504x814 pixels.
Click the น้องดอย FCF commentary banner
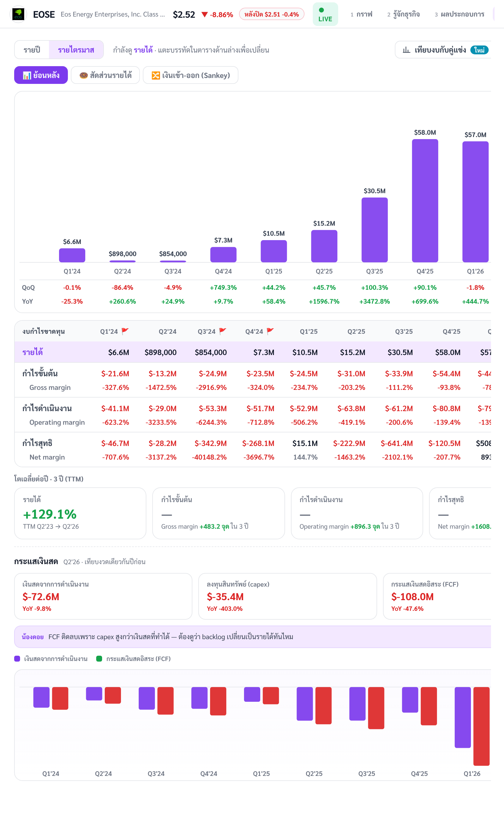[253, 636]
